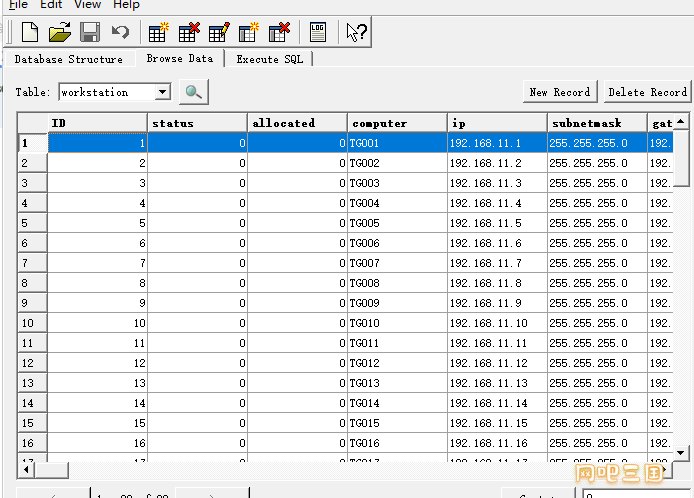
Task: Click the Create Table icon
Action: [x=158, y=32]
